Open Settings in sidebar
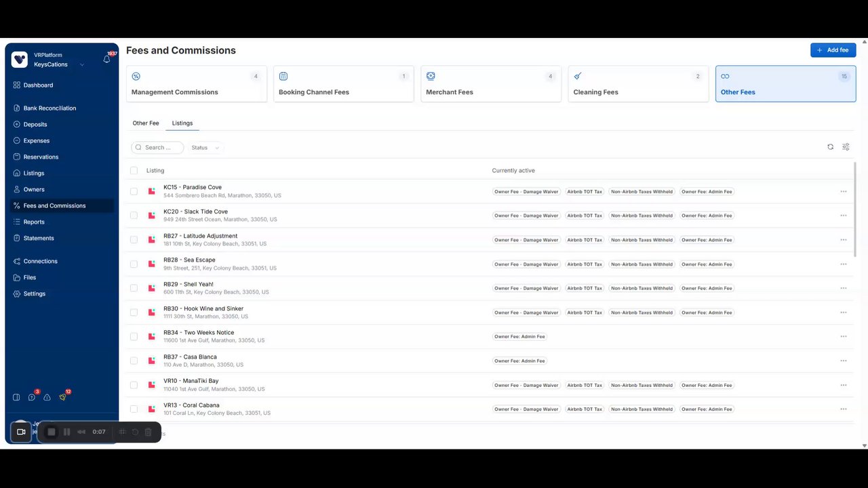This screenshot has width=868, height=488. tap(35, 294)
